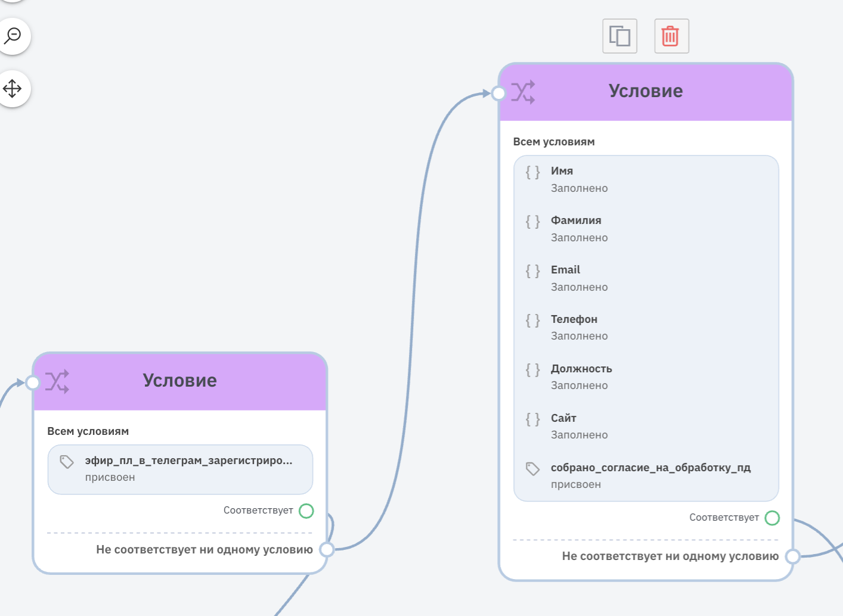The height and width of the screenshot is (616, 843).
Task: Click Всем условиям label in left block
Action: (88, 431)
